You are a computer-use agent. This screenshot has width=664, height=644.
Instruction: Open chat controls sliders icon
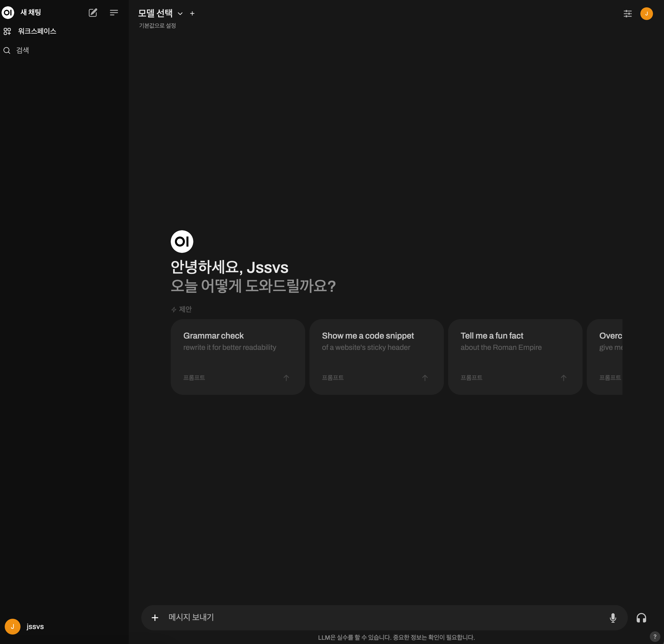point(627,14)
